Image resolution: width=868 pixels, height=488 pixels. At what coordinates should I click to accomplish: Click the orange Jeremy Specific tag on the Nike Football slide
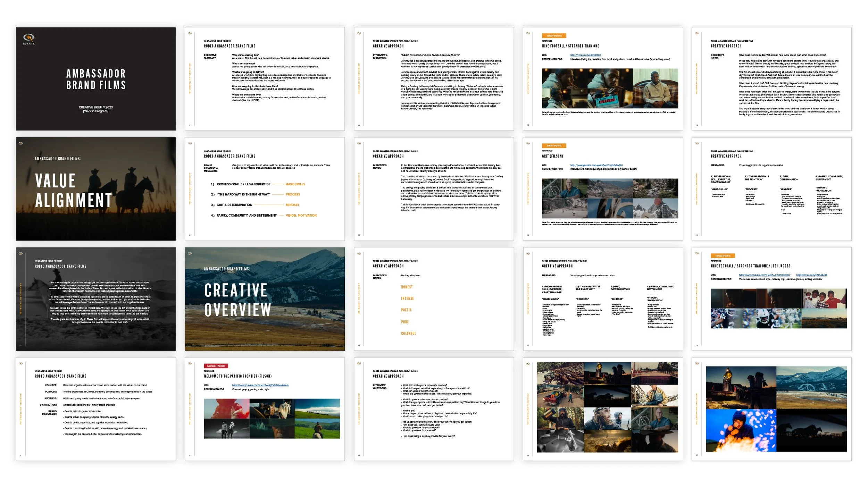click(x=554, y=36)
